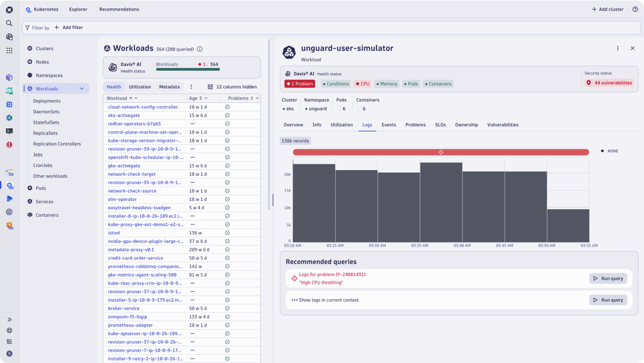Click the Kubernetes app icon in header

(28, 9)
